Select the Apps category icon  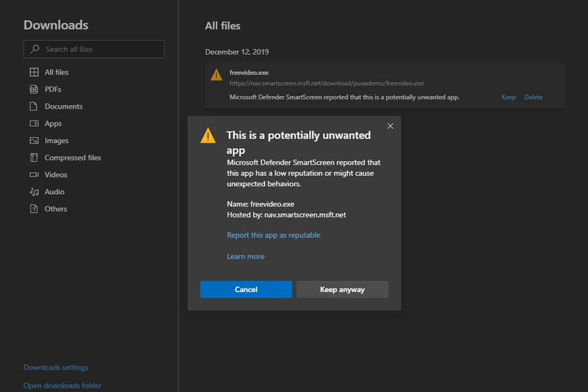34,123
